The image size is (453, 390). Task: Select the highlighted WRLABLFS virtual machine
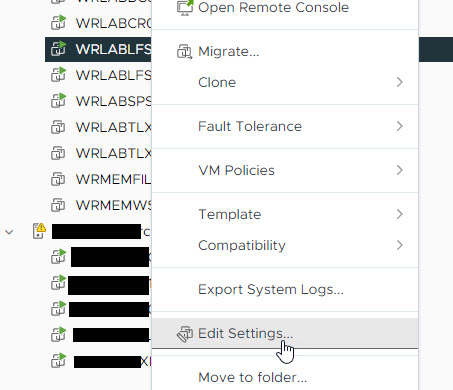point(98,49)
